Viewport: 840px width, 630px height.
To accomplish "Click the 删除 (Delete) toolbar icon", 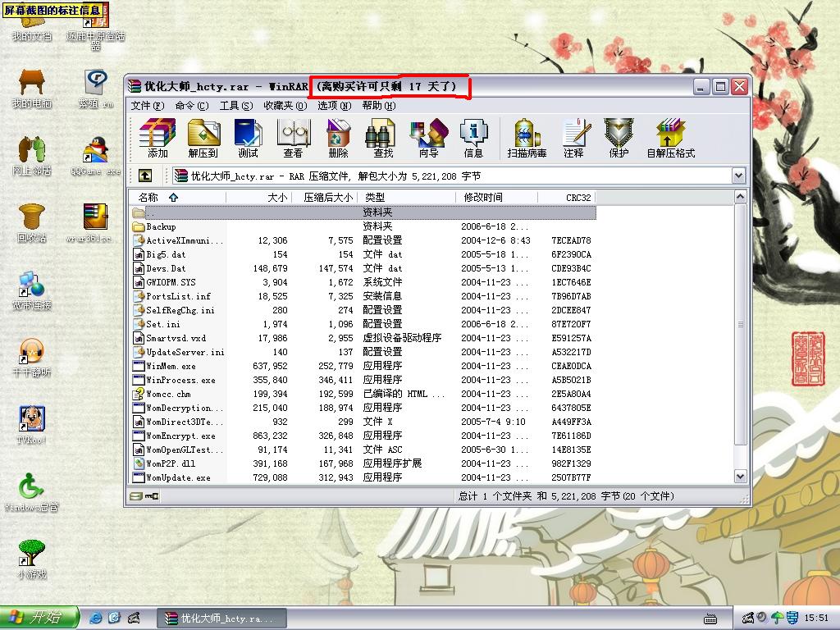I will tap(338, 138).
